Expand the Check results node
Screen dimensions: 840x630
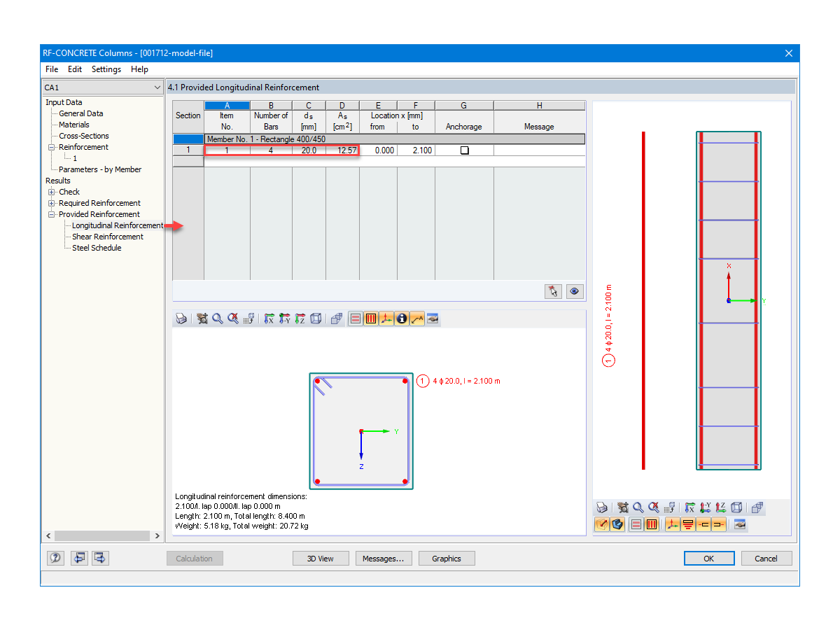(x=51, y=192)
